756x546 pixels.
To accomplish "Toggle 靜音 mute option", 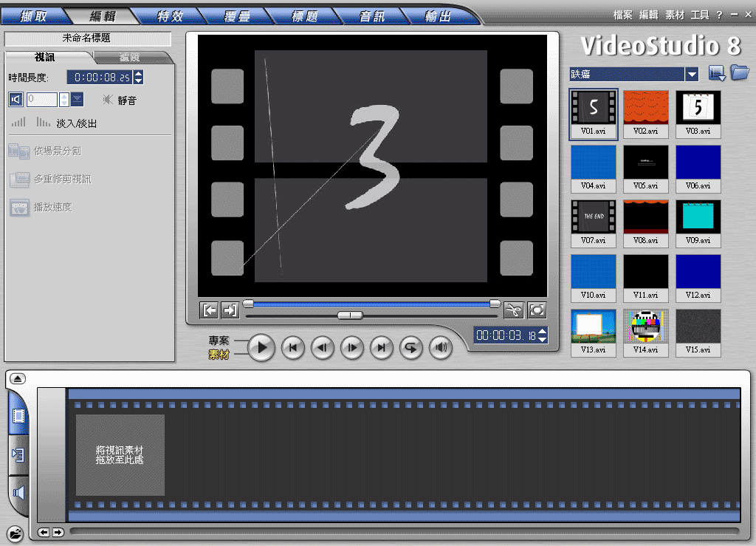I will (120, 100).
